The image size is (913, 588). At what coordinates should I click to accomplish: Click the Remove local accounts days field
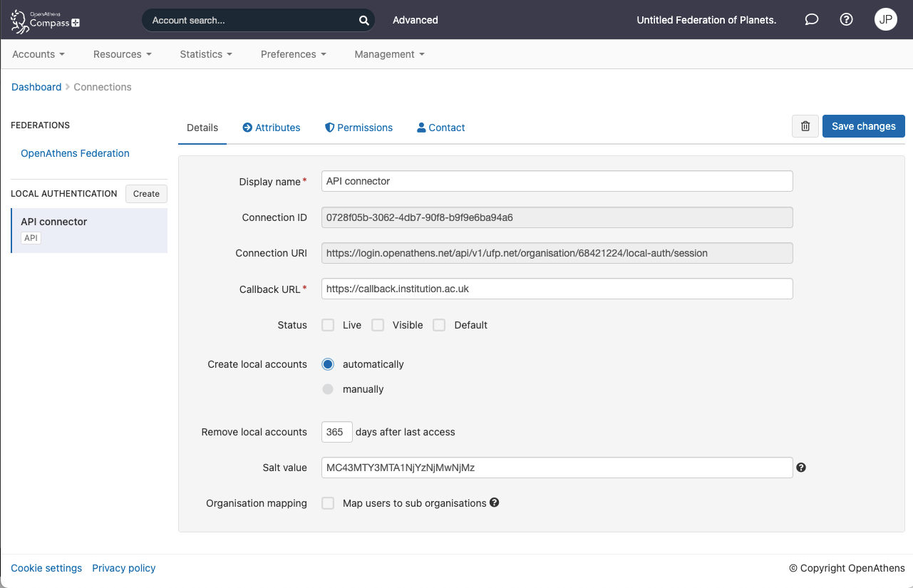336,432
